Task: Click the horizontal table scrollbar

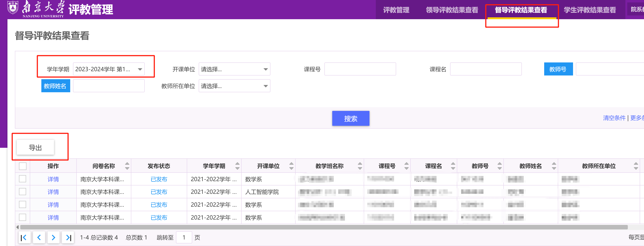Action: click(x=324, y=227)
